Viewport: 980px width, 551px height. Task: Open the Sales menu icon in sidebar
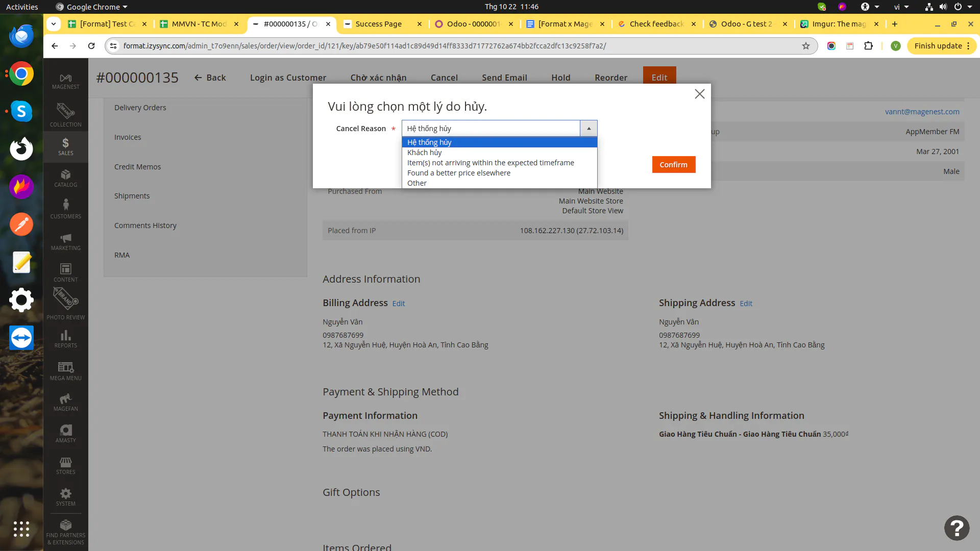[x=65, y=146]
